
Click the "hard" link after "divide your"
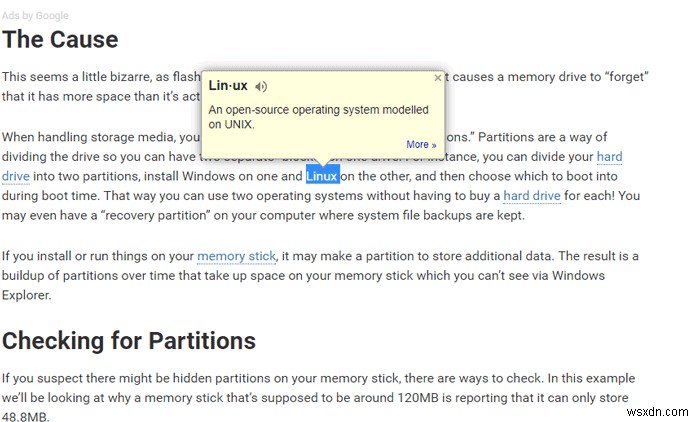point(609,156)
